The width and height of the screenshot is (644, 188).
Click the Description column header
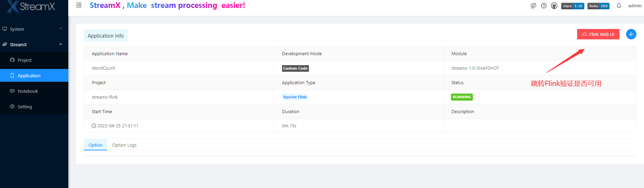(463, 111)
